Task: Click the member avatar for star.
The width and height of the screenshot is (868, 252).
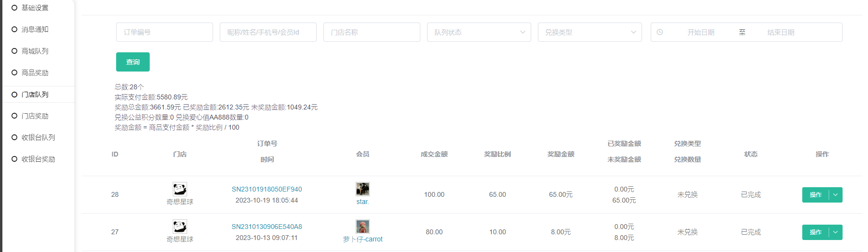Action: tap(363, 189)
